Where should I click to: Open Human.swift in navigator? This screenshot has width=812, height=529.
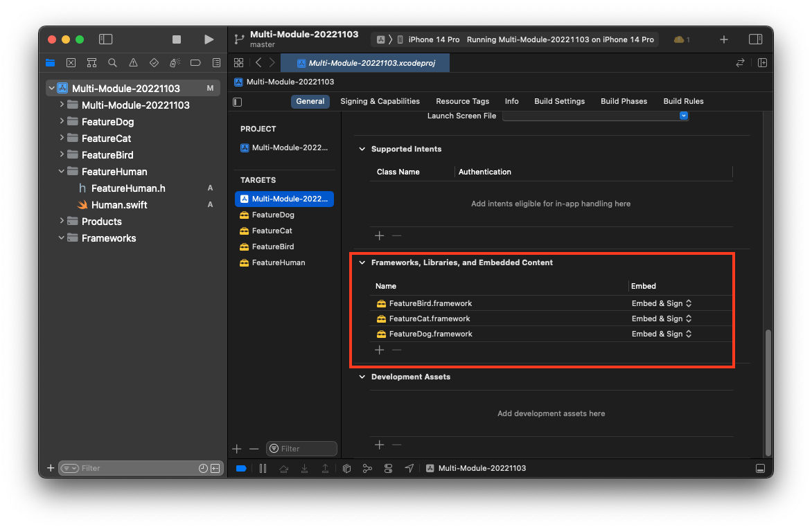coord(119,205)
